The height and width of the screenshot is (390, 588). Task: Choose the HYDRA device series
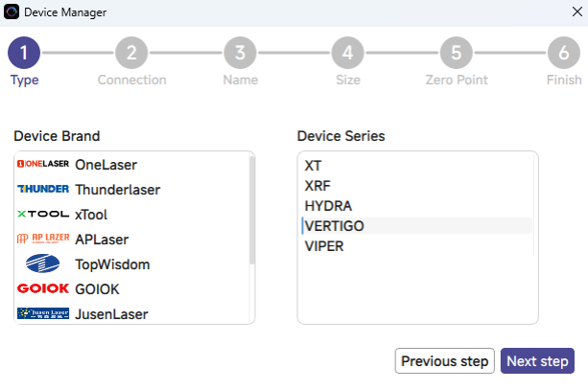tap(328, 206)
